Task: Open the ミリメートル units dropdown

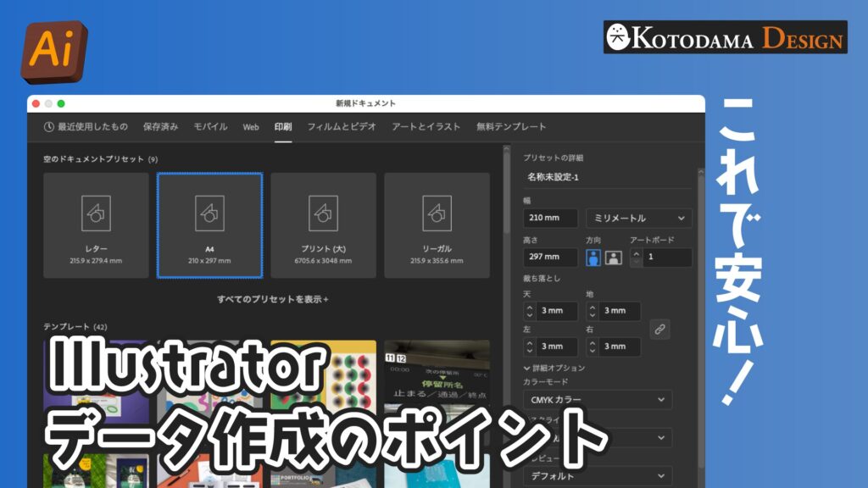Action: click(637, 218)
